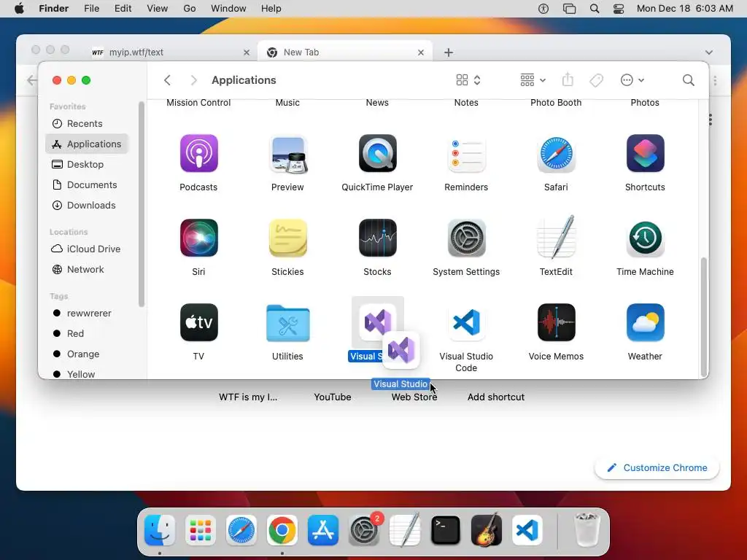
Task: Select Desktop in the Finder sidebar
Action: pyautogui.click(x=88, y=164)
